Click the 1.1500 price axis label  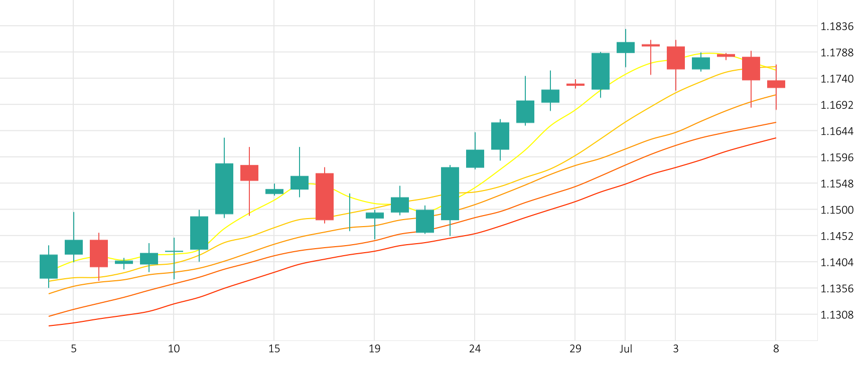point(837,210)
